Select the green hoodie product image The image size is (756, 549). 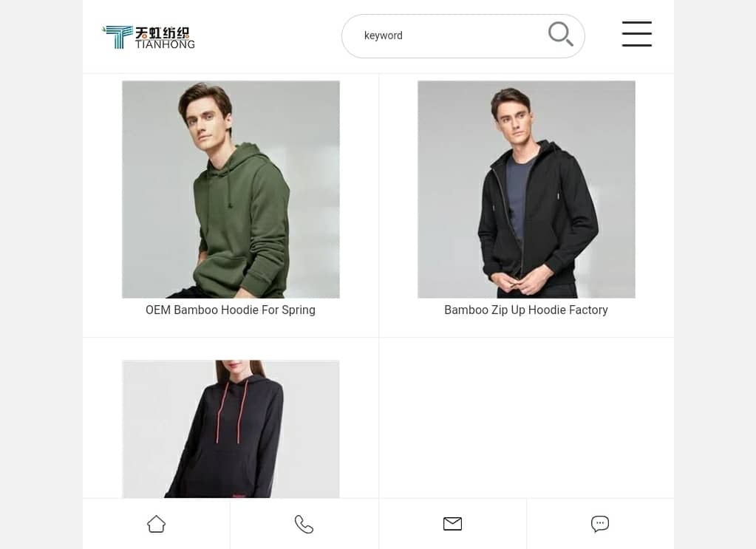point(231,189)
